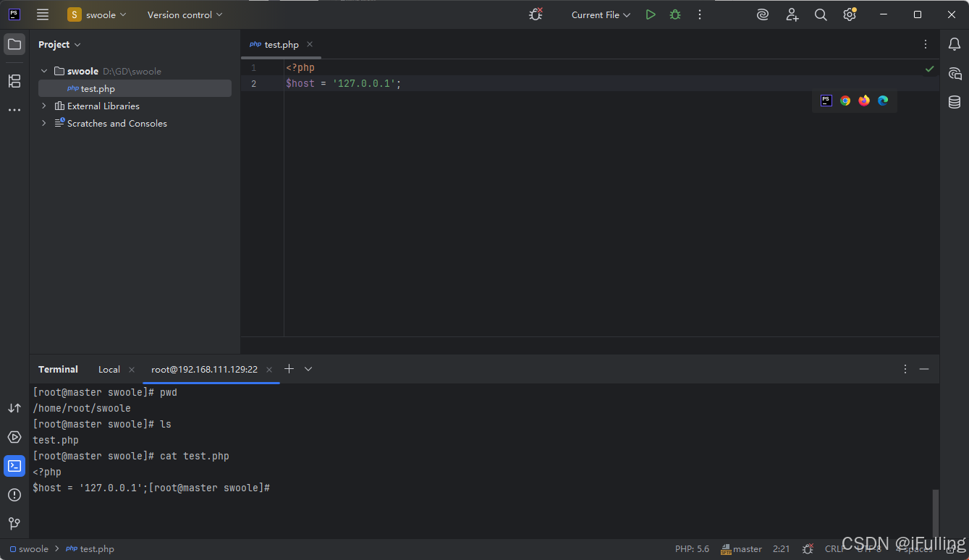
Task: Click the green inspection checkmark in the editor
Action: click(x=930, y=69)
